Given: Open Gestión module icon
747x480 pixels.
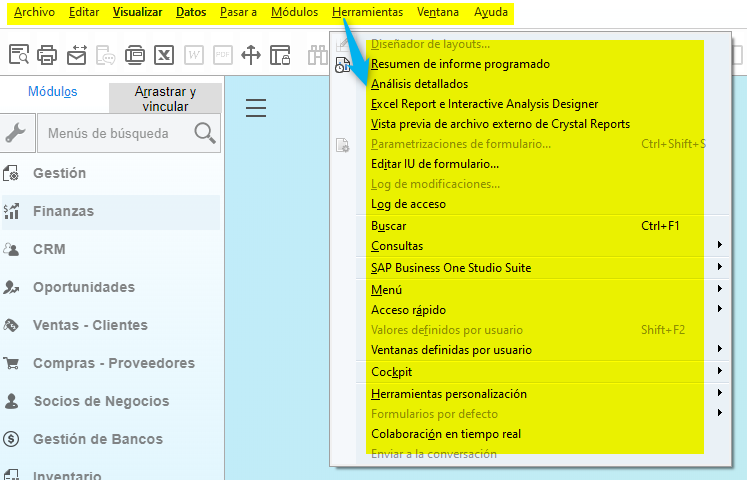Looking at the screenshot, I should tap(11, 173).
